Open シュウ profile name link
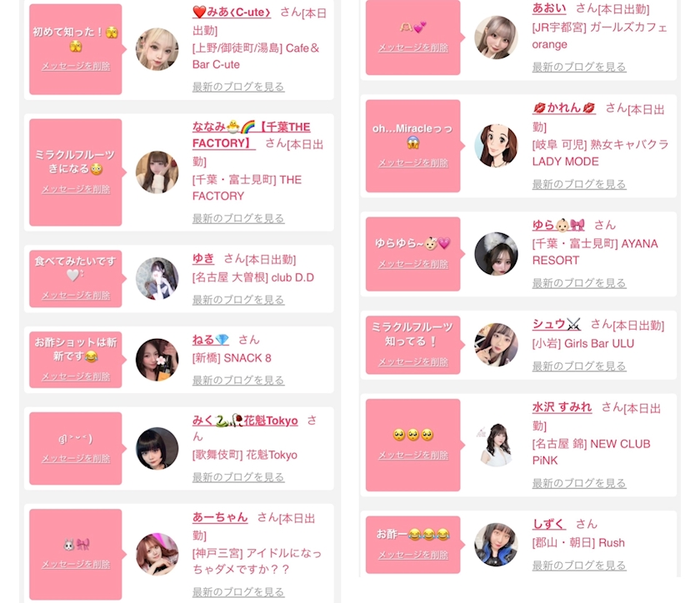The height and width of the screenshot is (603, 700). [557, 324]
